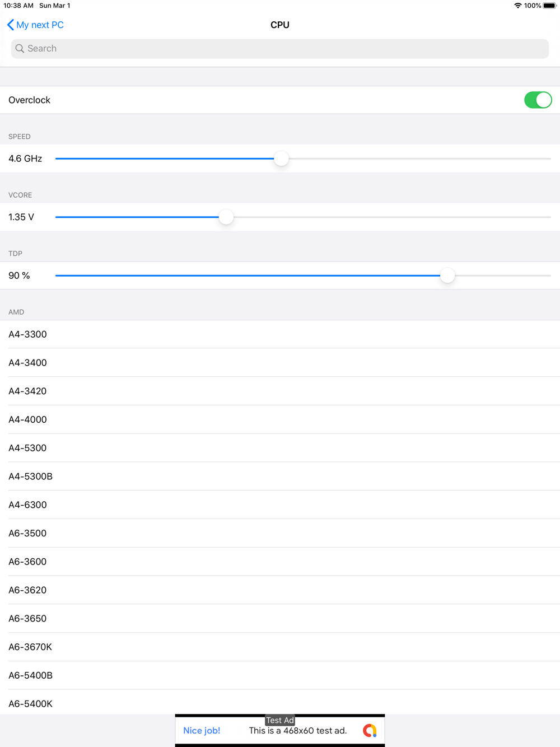Pick the A4-4000 CPU entry
This screenshot has width=560, height=747.
coord(280,419)
